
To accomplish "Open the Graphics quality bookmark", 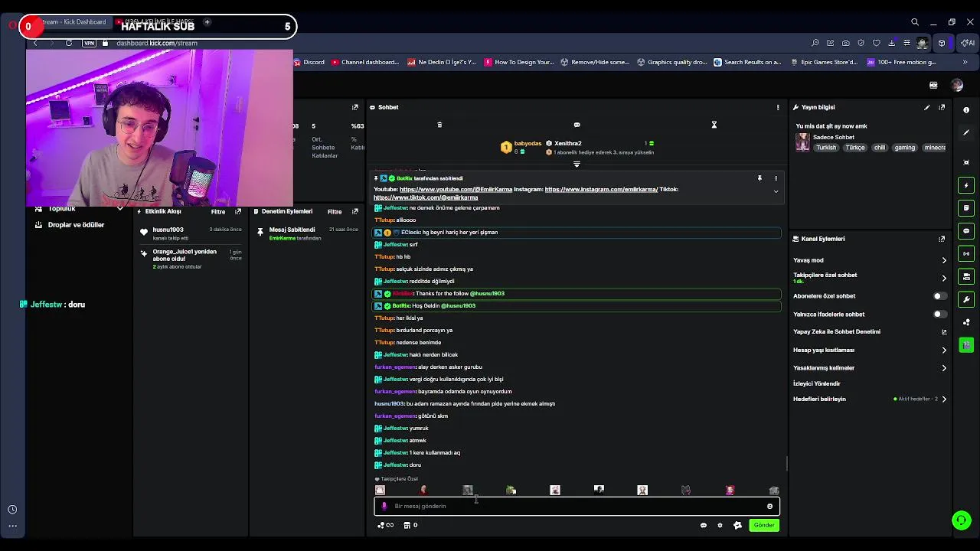I will [672, 62].
